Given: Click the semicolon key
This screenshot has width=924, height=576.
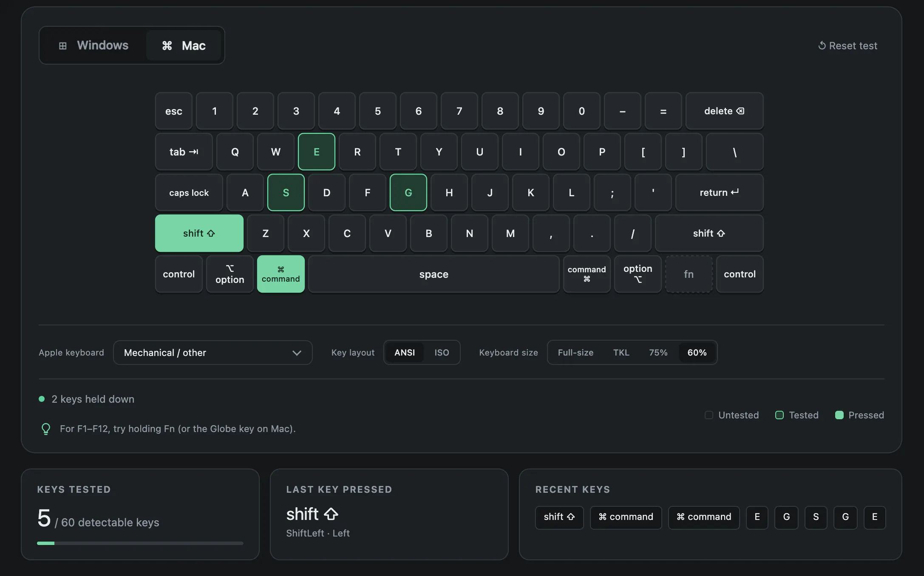Looking at the screenshot, I should pos(612,192).
